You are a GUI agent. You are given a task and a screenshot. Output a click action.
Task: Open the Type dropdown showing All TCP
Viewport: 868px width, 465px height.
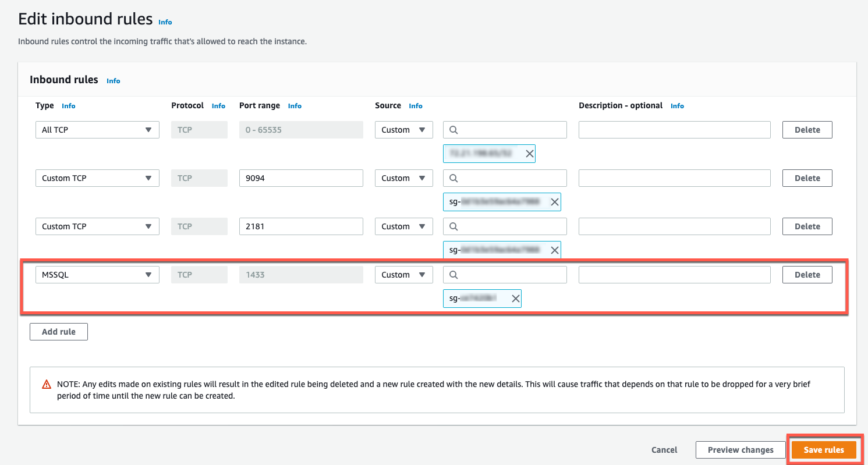pos(97,130)
